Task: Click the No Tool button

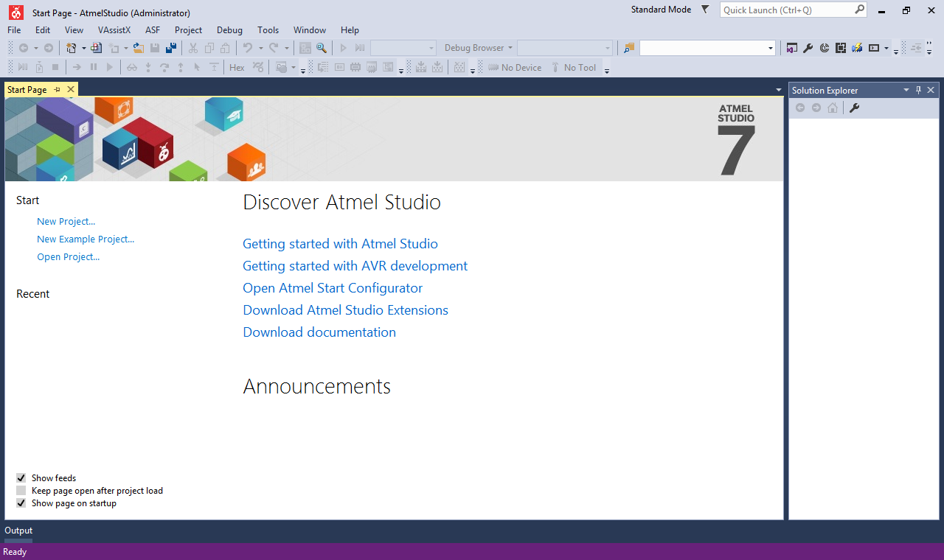Action: 573,67
